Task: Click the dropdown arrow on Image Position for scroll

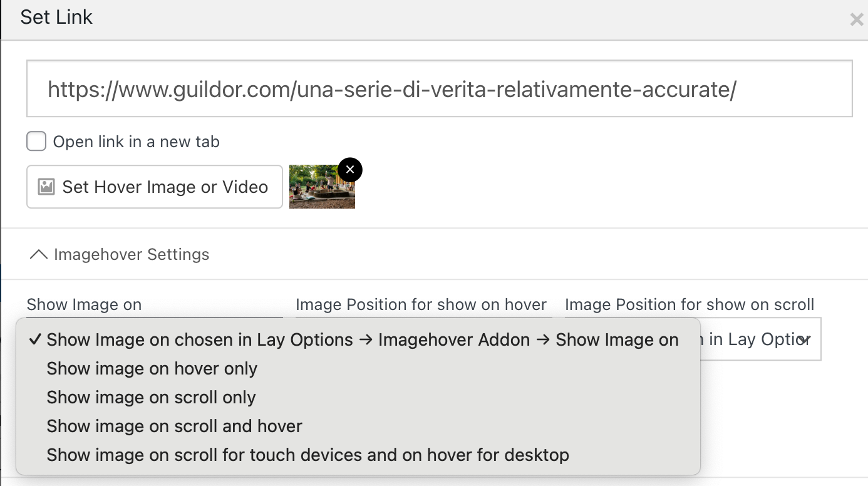Action: 805,339
